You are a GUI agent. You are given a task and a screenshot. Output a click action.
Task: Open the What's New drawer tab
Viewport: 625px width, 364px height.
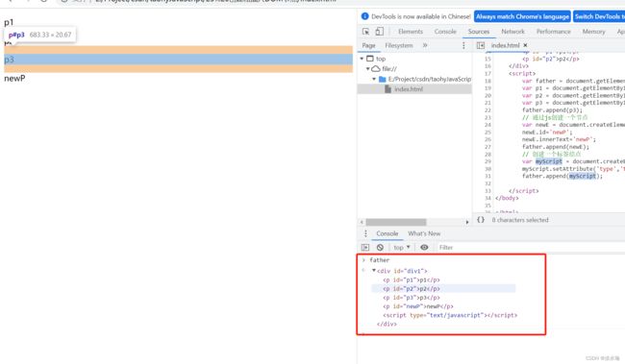424,233
